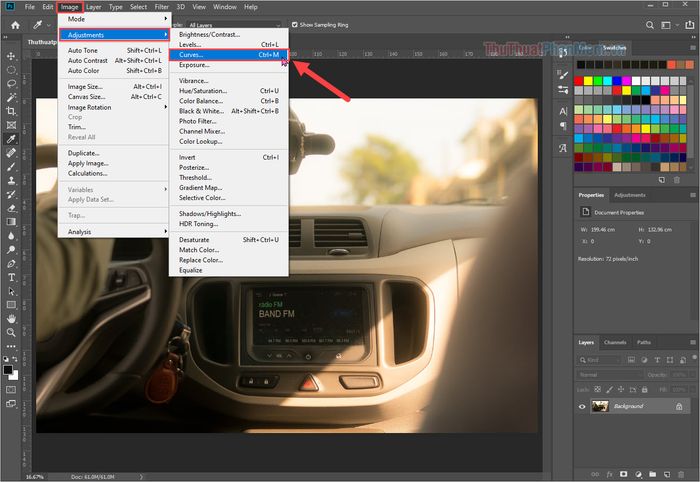Screen dimensions: 700x482
Task: Open the Filter menu
Action: tap(162, 7)
